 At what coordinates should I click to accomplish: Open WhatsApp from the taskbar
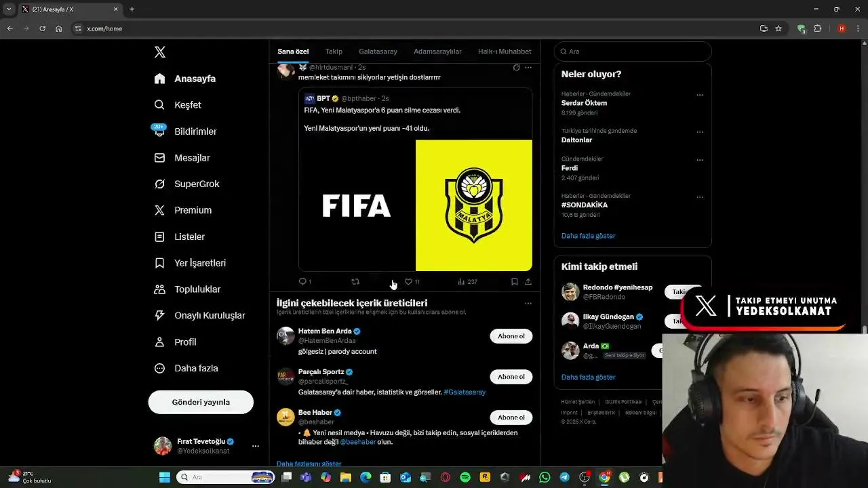[x=545, y=477]
